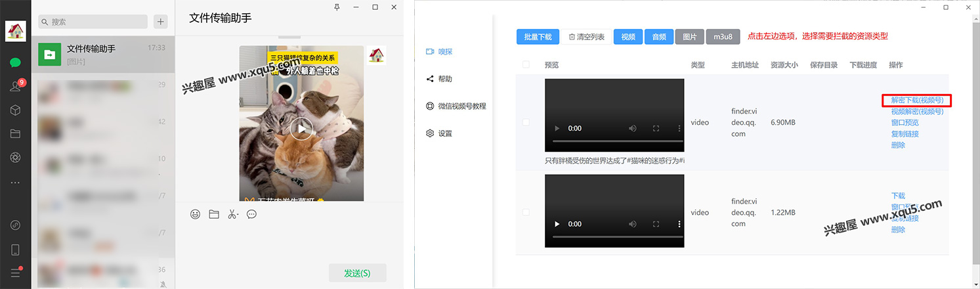The width and height of the screenshot is (980, 289).
Task: Click the 下载进度 column header
Action: point(863,64)
